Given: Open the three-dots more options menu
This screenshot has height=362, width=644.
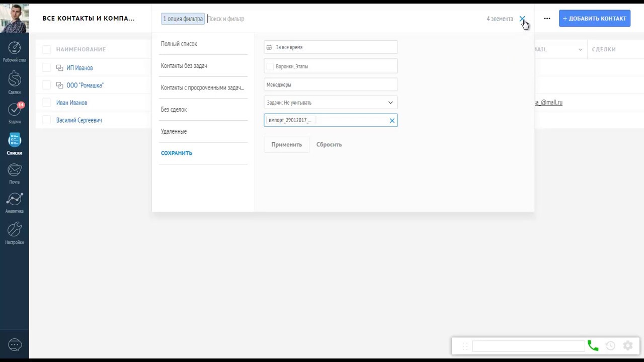Looking at the screenshot, I should point(547,19).
